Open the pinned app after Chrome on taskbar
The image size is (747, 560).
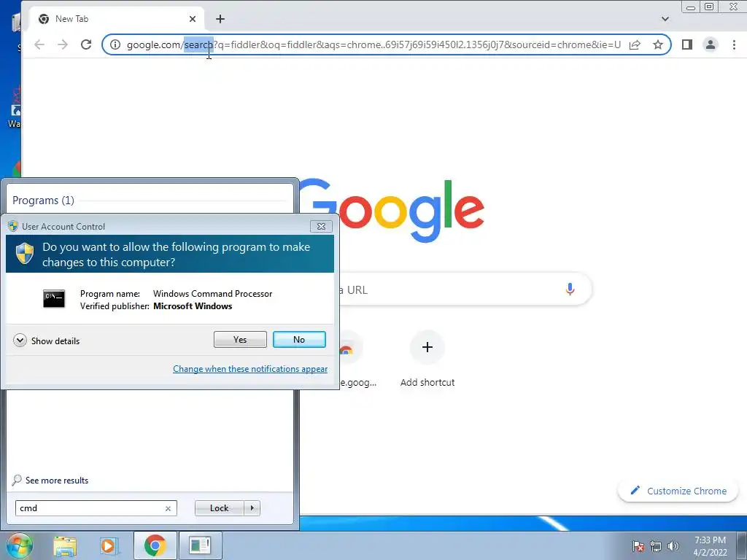point(200,545)
